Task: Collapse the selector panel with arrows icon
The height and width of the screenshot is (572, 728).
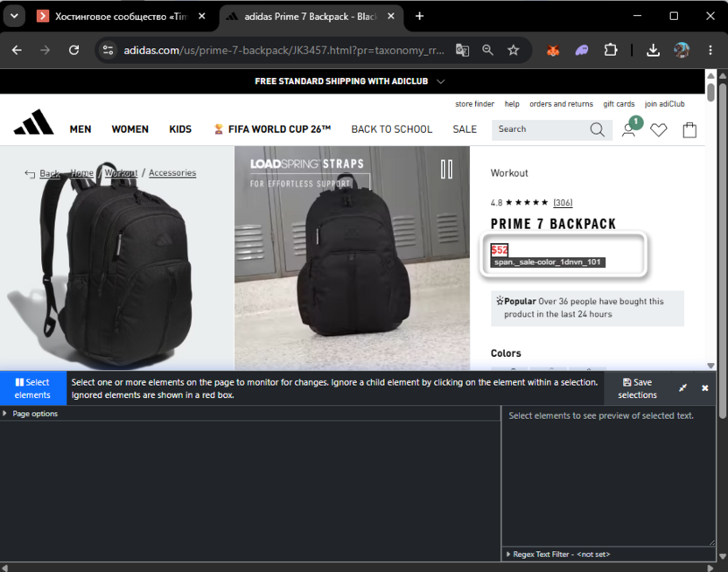Action: [x=682, y=387]
